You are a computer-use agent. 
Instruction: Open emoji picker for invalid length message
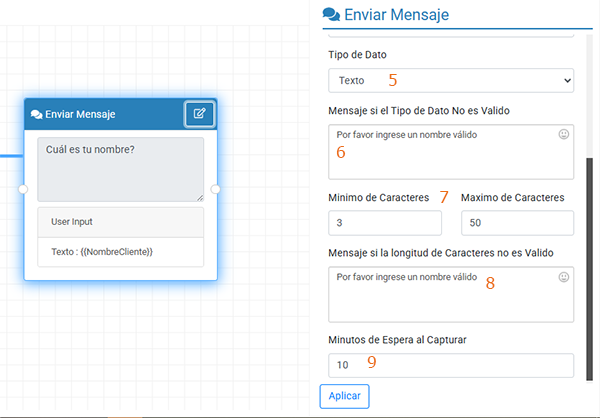pos(564,277)
